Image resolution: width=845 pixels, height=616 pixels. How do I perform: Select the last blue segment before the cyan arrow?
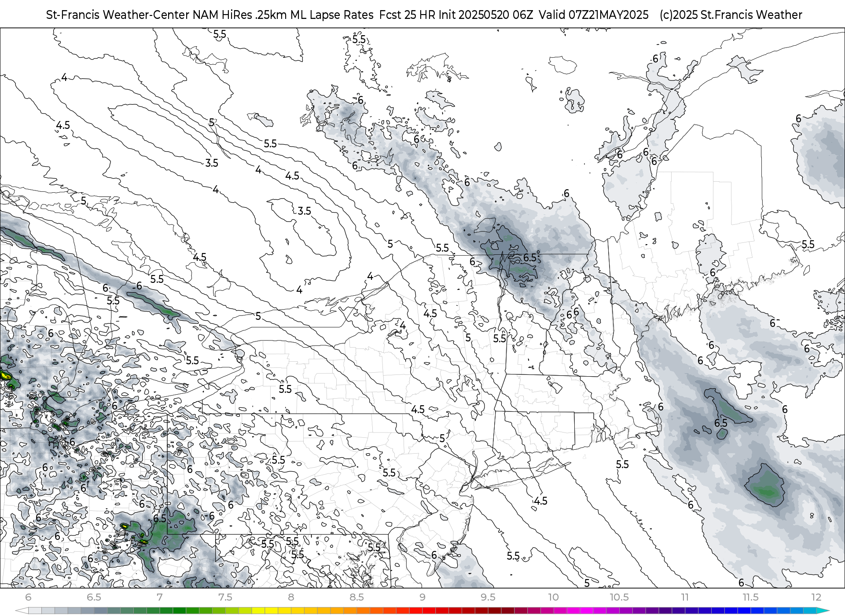coord(810,611)
